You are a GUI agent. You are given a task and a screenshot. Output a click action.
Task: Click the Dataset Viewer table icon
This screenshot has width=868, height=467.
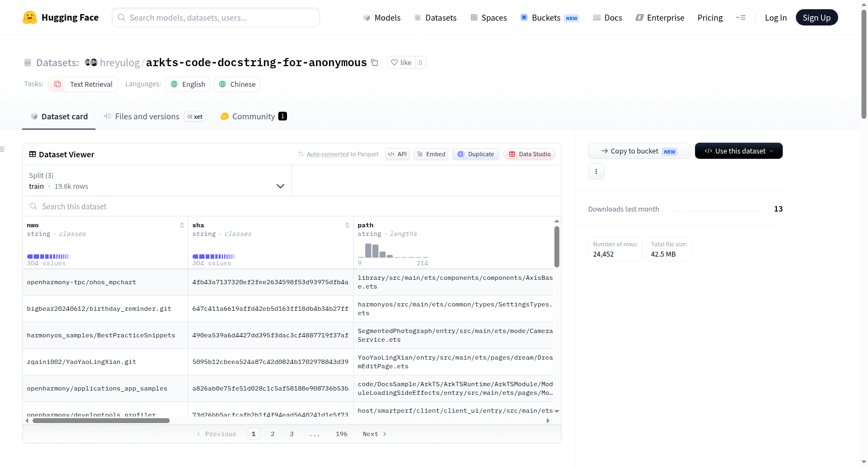33,154
